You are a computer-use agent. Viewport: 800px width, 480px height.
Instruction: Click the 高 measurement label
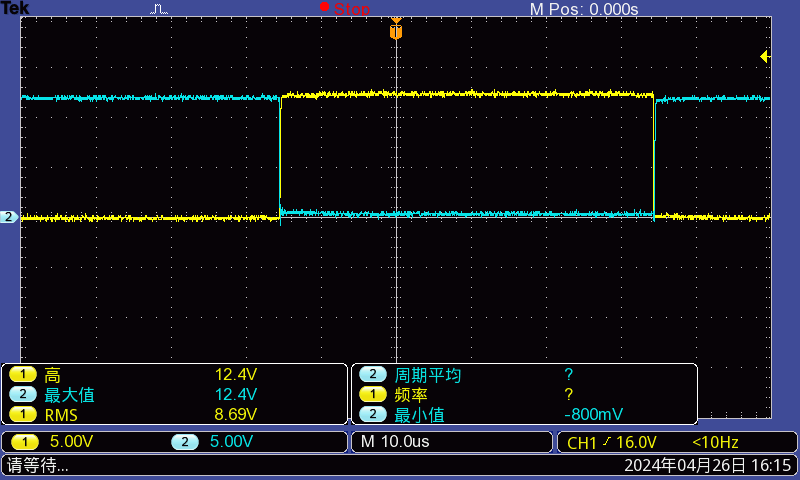click(x=53, y=375)
